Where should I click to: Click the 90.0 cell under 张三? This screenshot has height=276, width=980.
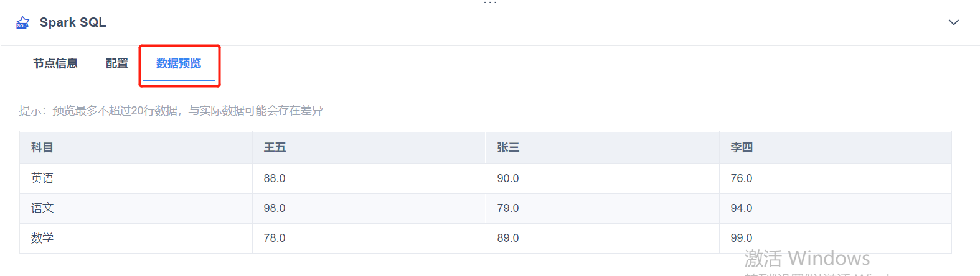[508, 178]
